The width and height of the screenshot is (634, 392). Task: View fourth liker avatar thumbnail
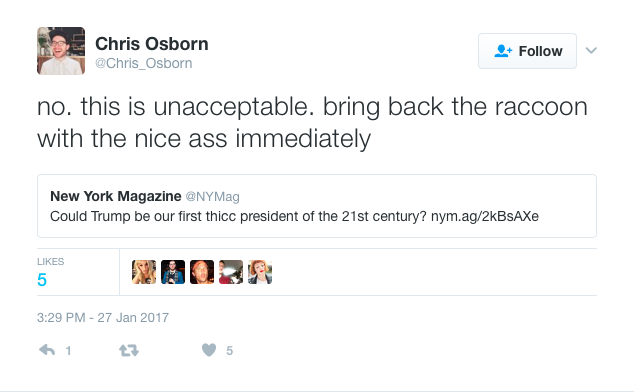231,272
